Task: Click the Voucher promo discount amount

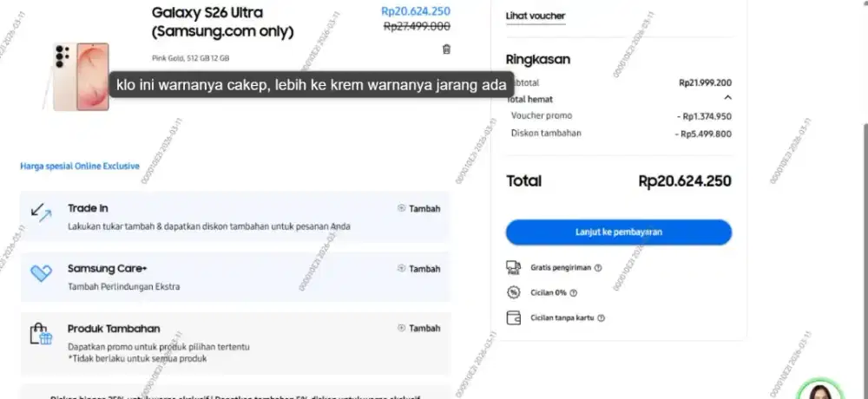Action: (704, 117)
